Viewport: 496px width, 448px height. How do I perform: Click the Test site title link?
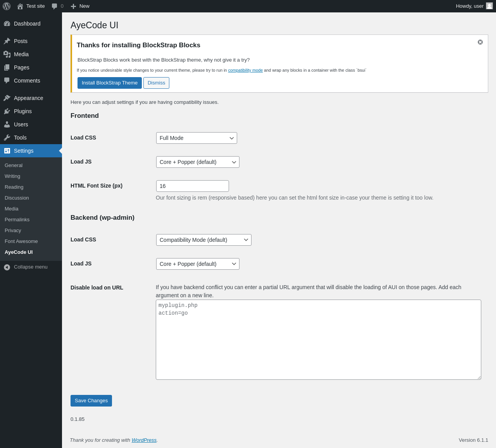click(36, 6)
